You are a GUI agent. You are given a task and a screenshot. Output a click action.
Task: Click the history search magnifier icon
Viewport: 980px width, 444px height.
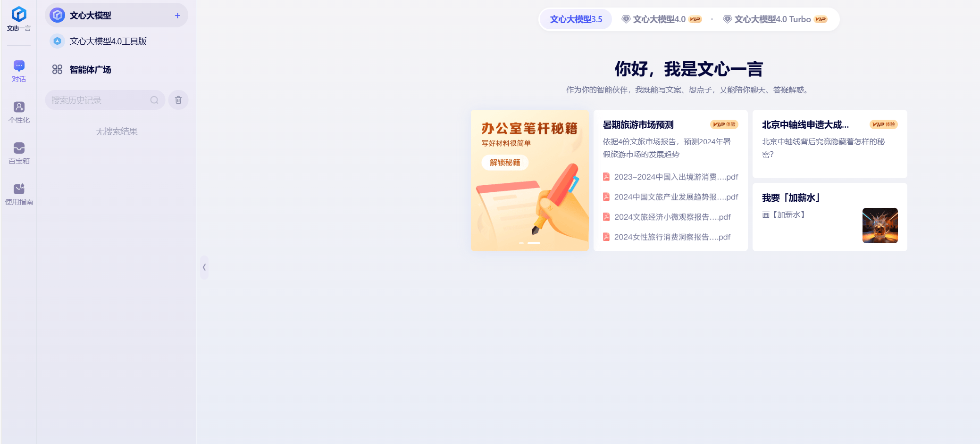coord(154,100)
